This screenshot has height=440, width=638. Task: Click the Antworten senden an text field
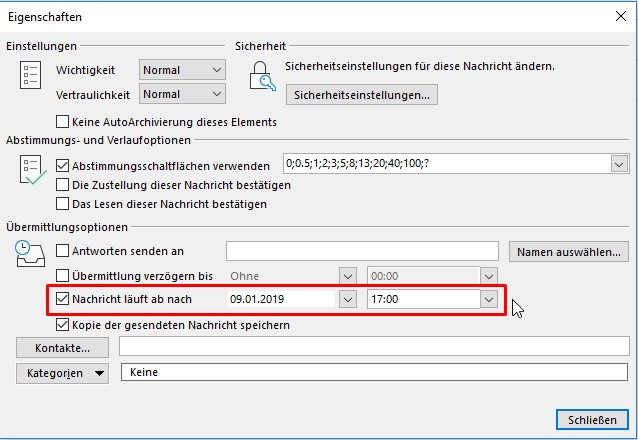tap(362, 251)
